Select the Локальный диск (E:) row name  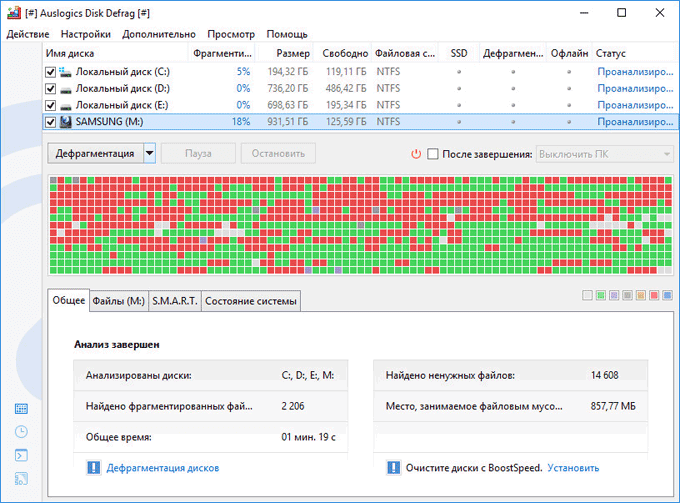pos(122,105)
